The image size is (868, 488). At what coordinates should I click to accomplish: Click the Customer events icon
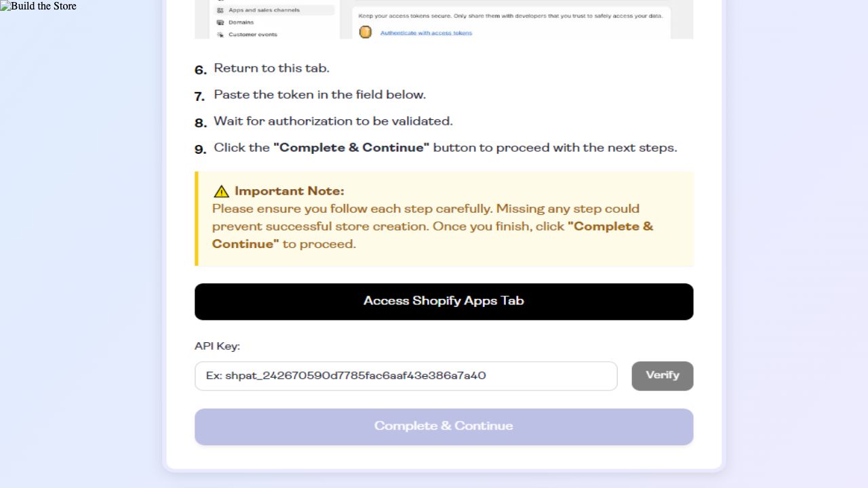point(220,35)
